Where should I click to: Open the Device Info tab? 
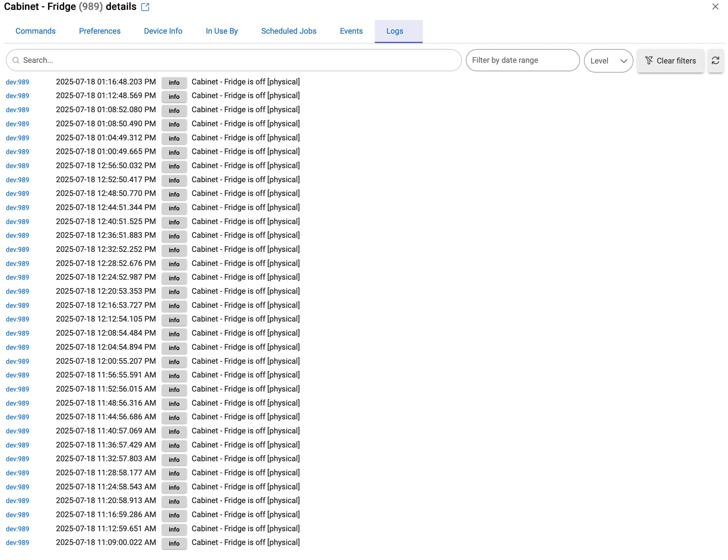[x=163, y=31]
